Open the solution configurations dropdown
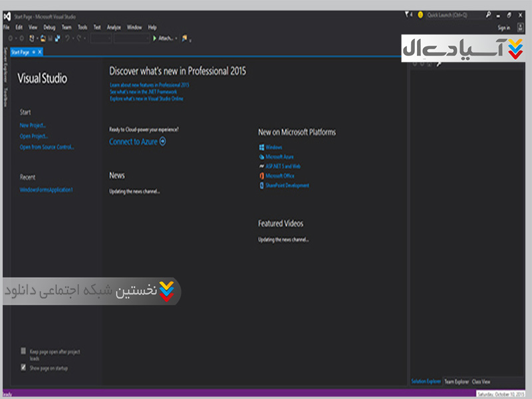 point(101,39)
